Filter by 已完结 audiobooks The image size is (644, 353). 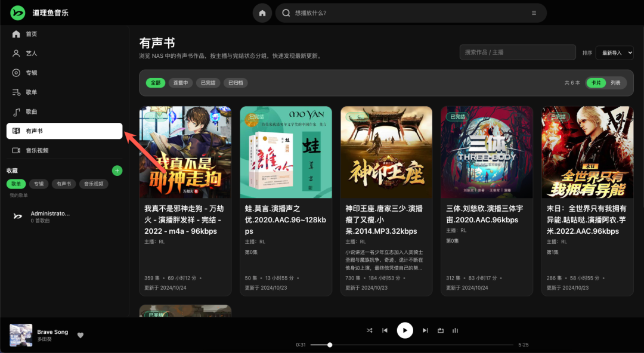(208, 83)
